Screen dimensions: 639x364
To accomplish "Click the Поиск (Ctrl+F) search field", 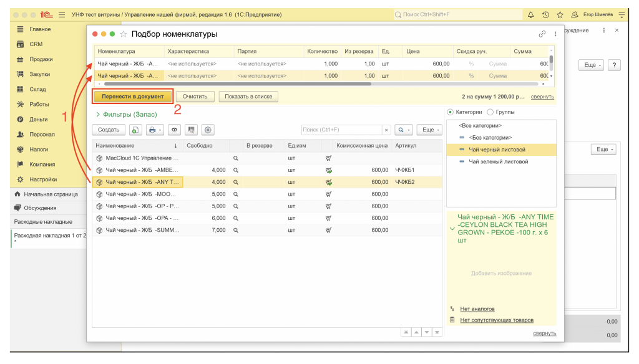I will (x=341, y=130).
